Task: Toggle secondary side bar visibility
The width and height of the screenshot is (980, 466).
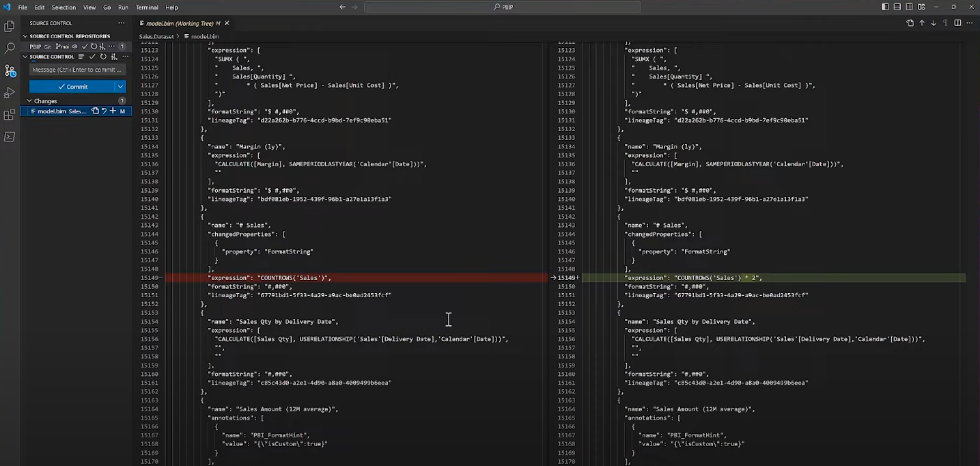Action: (910, 7)
